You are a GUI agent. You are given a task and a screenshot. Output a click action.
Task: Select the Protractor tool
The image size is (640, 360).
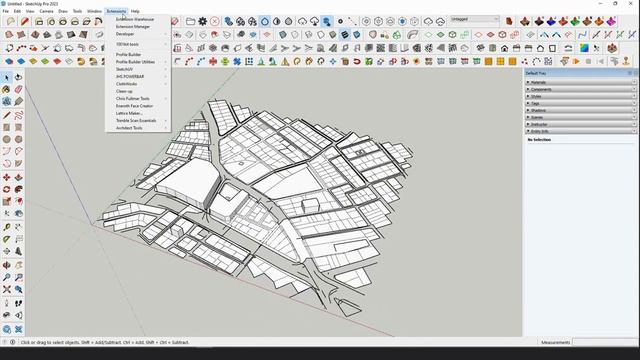[x=7, y=239]
